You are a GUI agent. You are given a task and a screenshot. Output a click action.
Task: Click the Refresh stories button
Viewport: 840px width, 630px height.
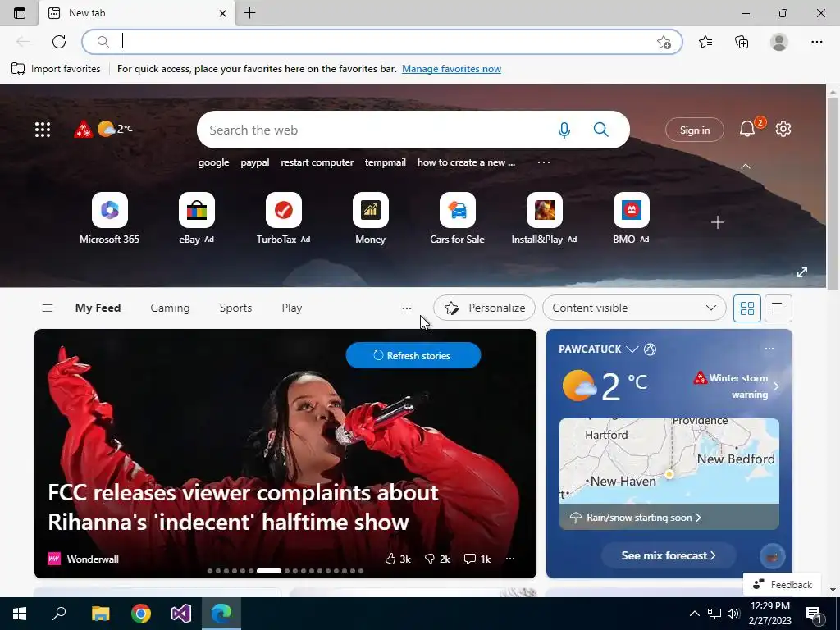[413, 355]
